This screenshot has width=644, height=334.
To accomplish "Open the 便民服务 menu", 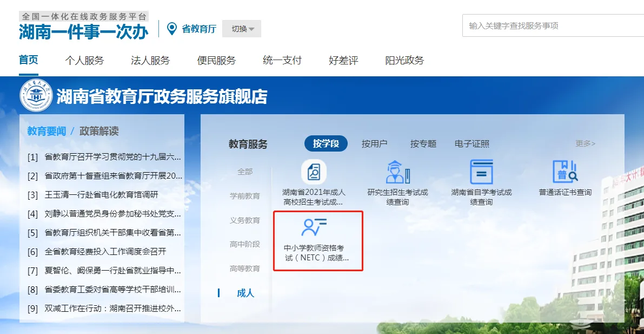I will pyautogui.click(x=216, y=61).
